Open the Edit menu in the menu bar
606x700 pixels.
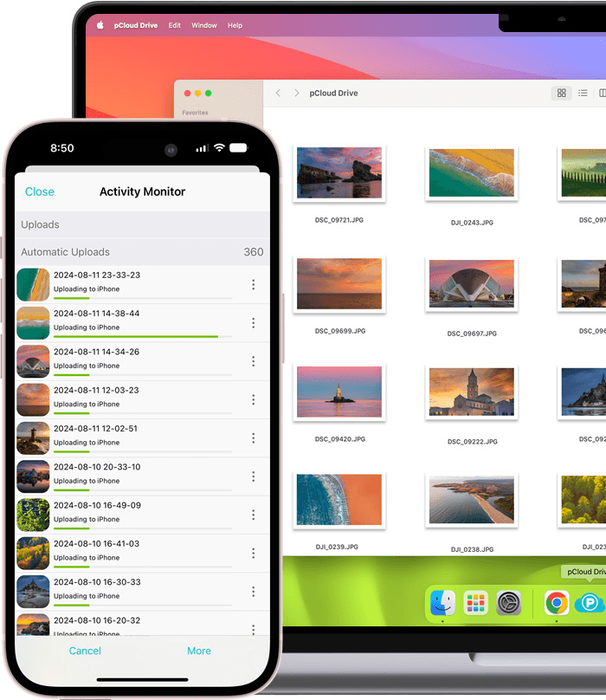[x=175, y=26]
